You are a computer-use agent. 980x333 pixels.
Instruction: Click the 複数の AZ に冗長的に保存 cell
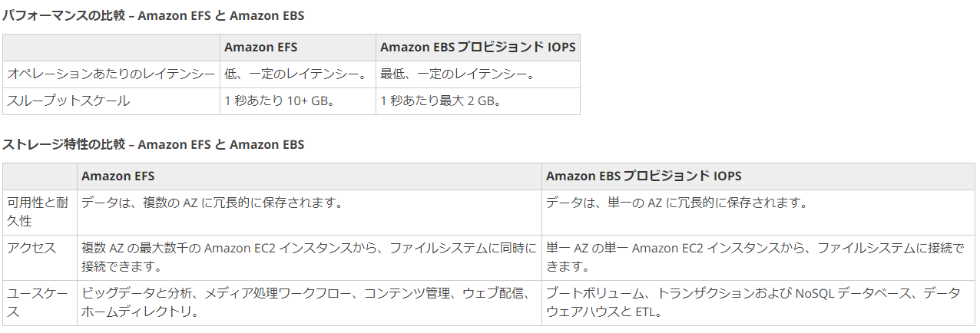211,203
